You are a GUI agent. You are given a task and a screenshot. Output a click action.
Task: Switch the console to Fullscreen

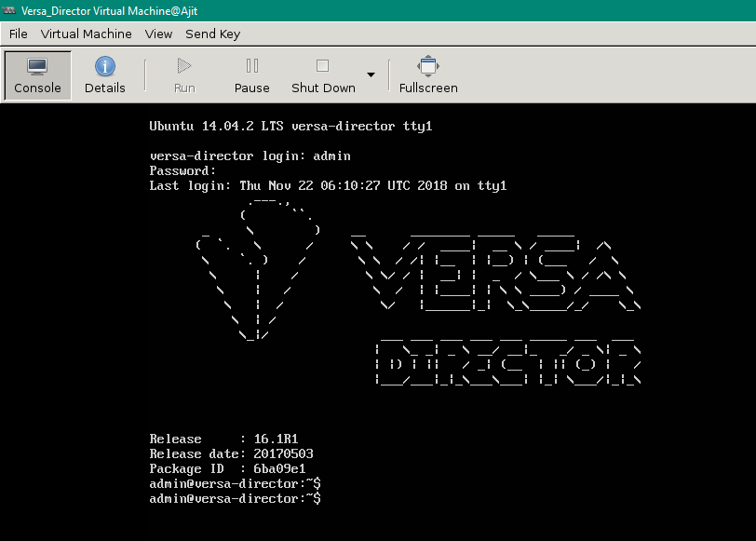point(428,75)
